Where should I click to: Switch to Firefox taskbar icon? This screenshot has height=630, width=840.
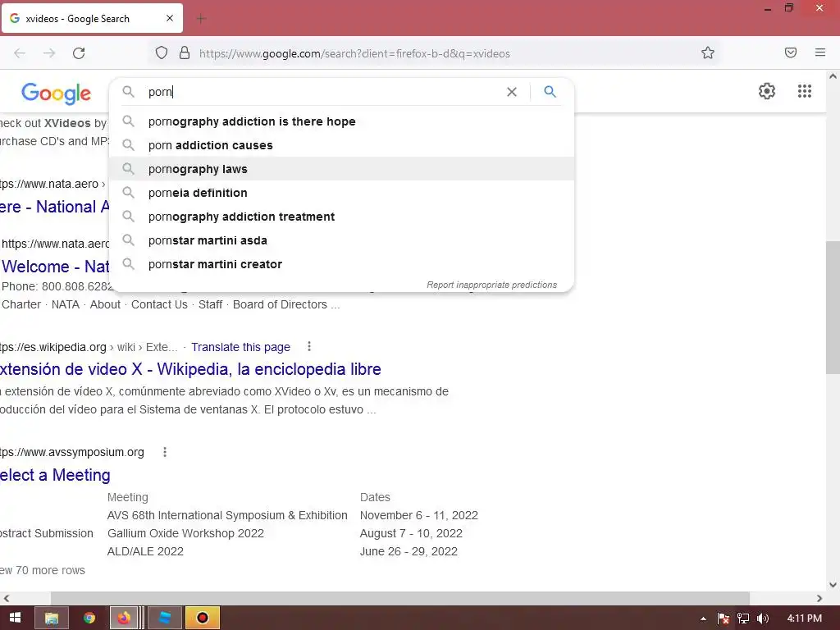pyautogui.click(x=125, y=618)
